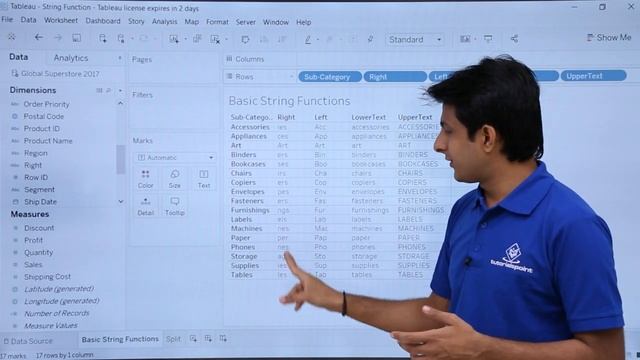Screen dimensions: 640x360
Task: Click the Sub-Category pill on Rows
Action: click(330, 77)
